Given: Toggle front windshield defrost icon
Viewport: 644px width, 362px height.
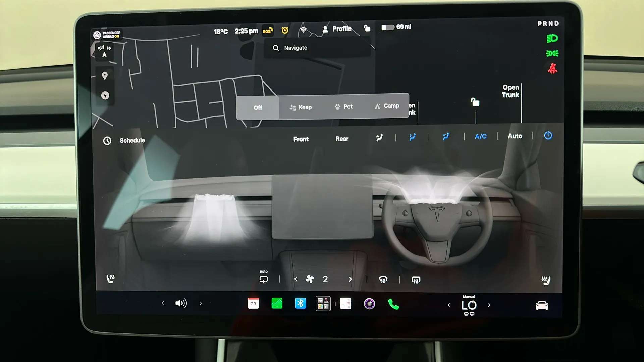Looking at the screenshot, I should click(383, 280).
